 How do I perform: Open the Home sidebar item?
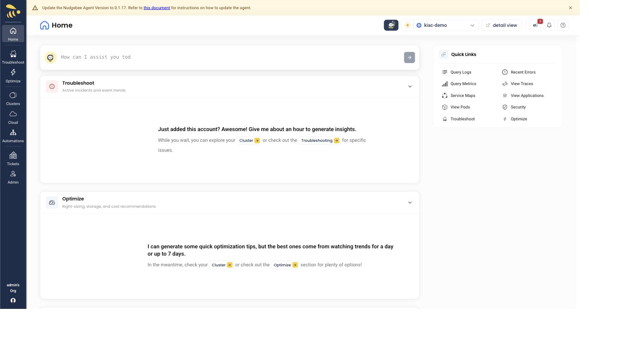(13, 34)
